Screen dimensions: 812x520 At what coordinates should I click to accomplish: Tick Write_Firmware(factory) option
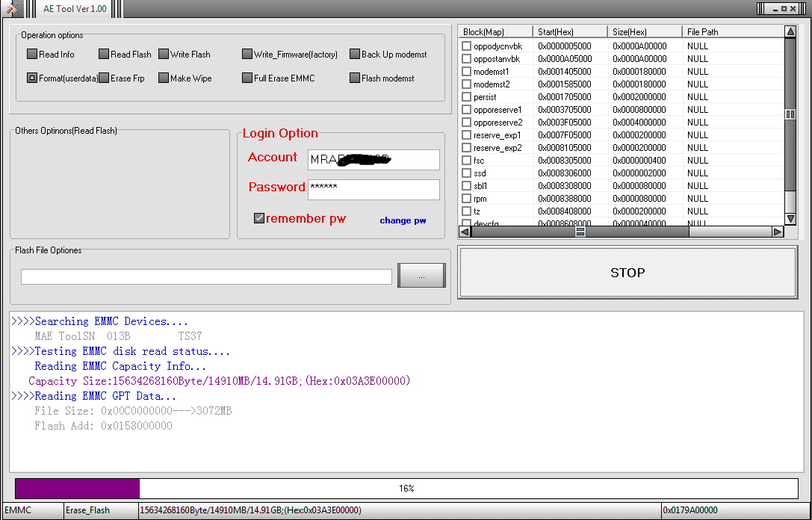click(x=247, y=54)
